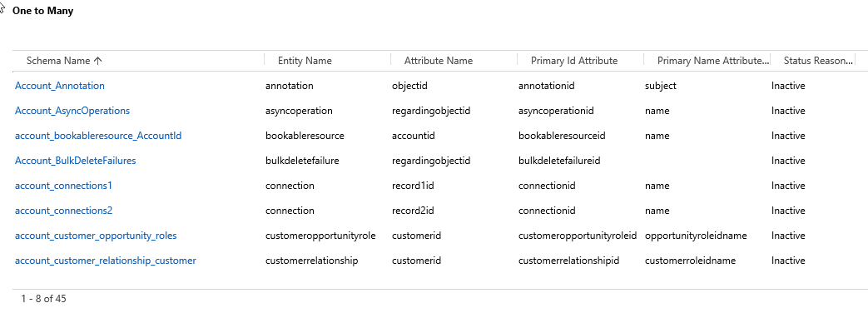This screenshot has width=868, height=313.
Task: Click the 'bookableresource' entity name cell
Action: pyautogui.click(x=305, y=136)
